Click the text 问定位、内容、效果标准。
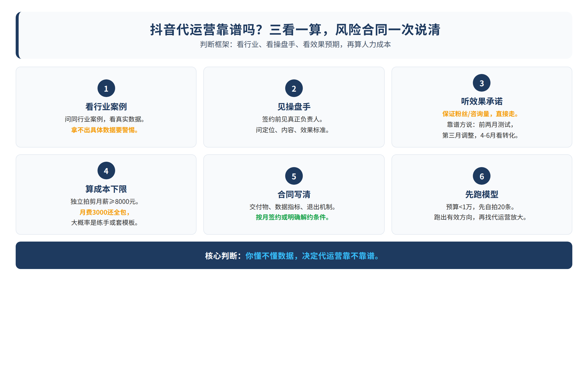Screen dimensions: 588x392 293,130
